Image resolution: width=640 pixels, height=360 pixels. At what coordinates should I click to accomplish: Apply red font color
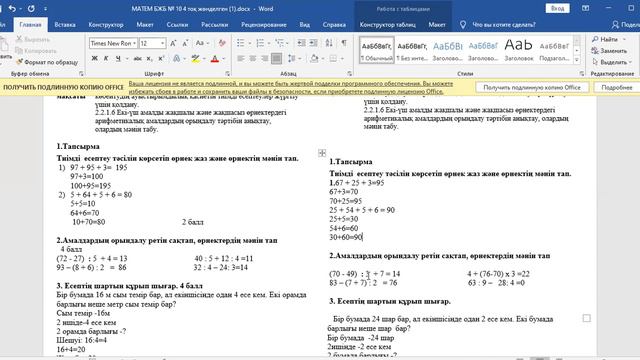click(x=215, y=59)
